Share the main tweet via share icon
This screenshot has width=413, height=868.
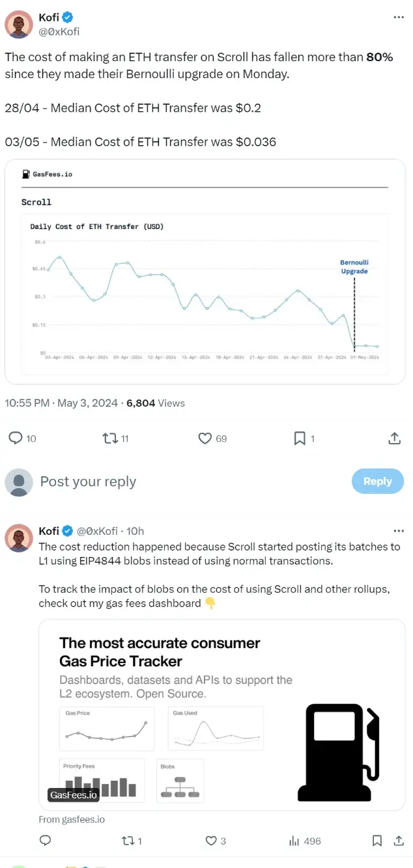[394, 439]
